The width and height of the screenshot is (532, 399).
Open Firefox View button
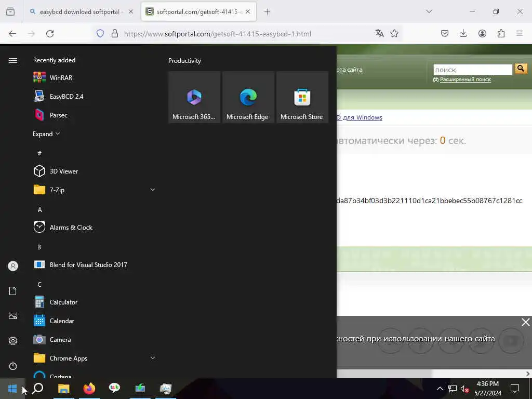tap(10, 12)
